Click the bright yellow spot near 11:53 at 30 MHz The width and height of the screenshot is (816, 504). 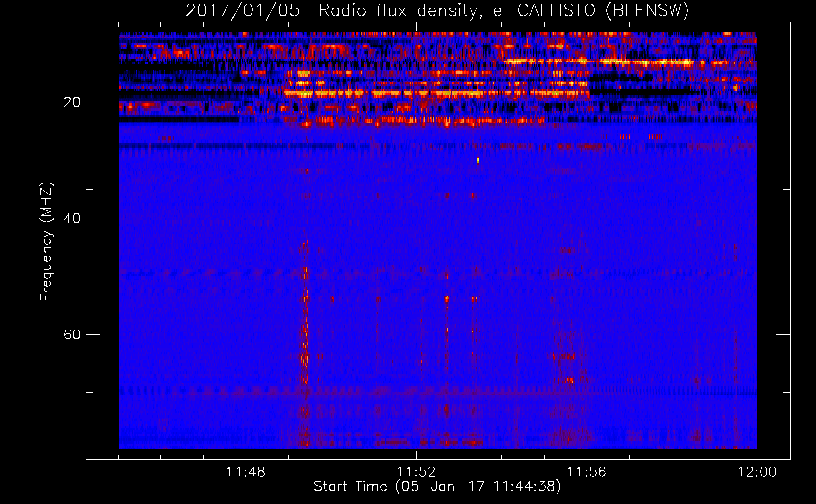(x=478, y=161)
